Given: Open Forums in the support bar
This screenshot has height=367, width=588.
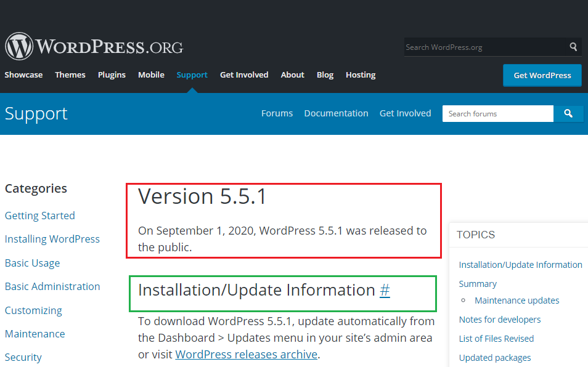Looking at the screenshot, I should (x=277, y=113).
